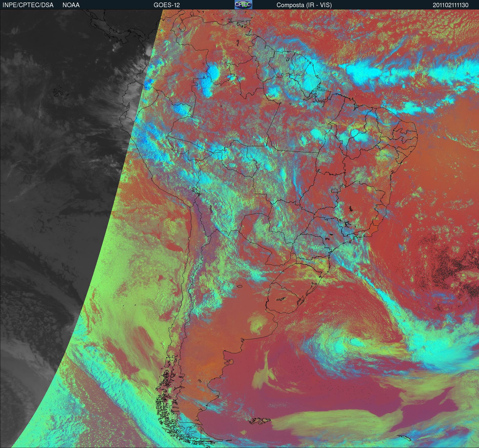
Task: Select the INPE/CPTEC/DSA header label
Action: click(x=28, y=5)
